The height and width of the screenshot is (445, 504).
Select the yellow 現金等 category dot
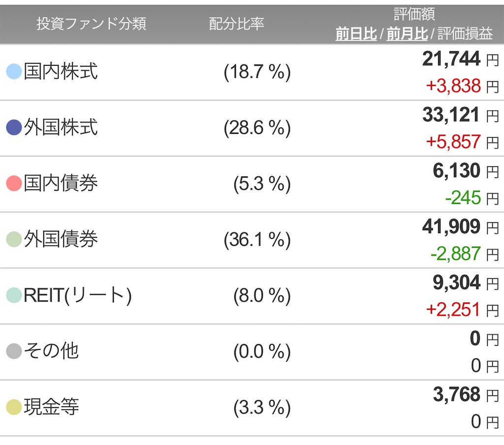click(x=13, y=407)
